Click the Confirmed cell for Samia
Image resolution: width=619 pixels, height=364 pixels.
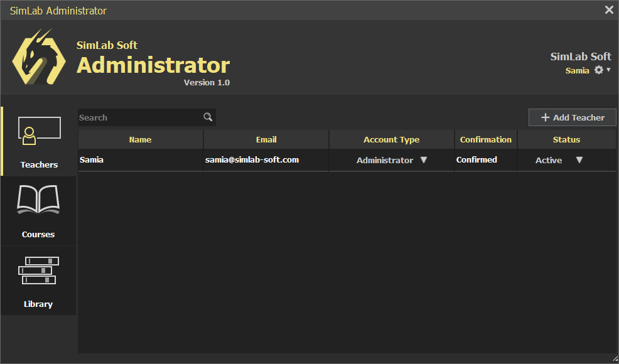485,160
